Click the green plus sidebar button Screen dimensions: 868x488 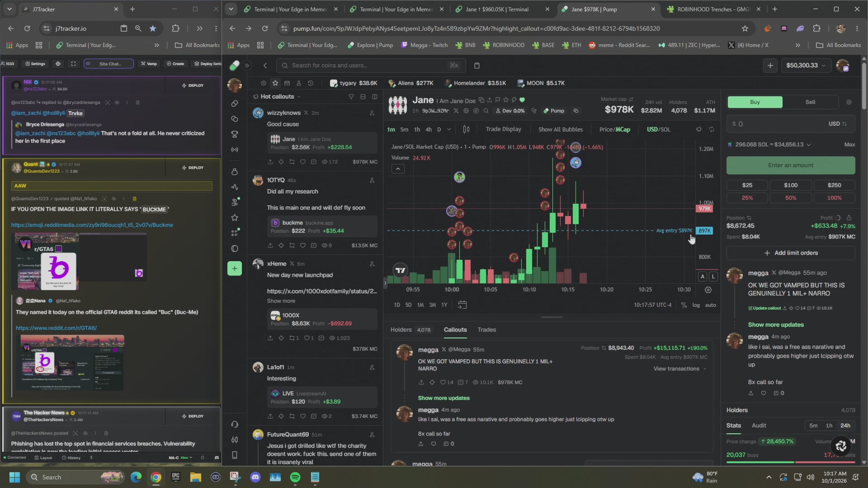pos(234,268)
